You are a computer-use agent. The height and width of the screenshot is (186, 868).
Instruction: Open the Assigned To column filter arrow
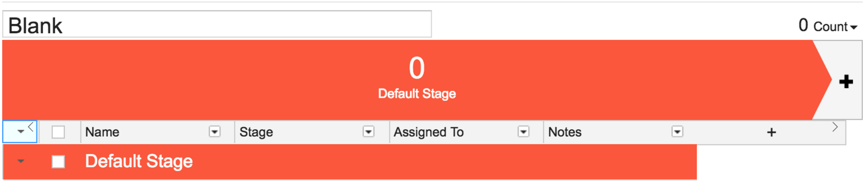523,131
